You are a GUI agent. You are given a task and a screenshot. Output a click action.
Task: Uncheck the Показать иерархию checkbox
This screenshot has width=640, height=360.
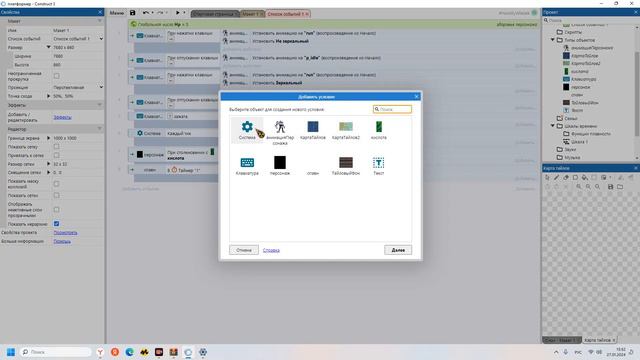[57, 224]
